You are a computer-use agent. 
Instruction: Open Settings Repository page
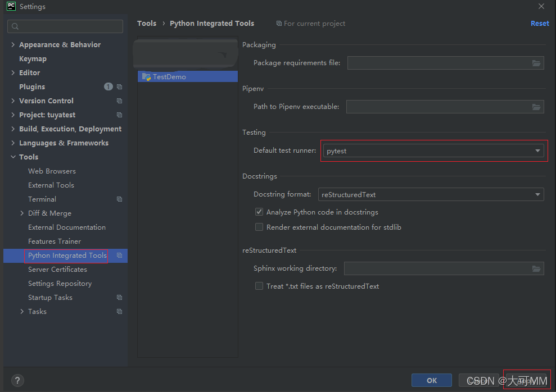60,284
